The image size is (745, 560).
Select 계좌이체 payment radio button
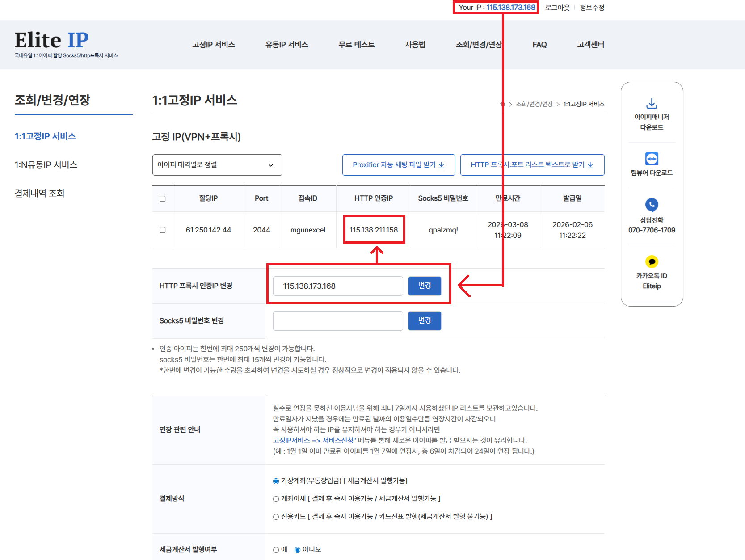tap(276, 499)
